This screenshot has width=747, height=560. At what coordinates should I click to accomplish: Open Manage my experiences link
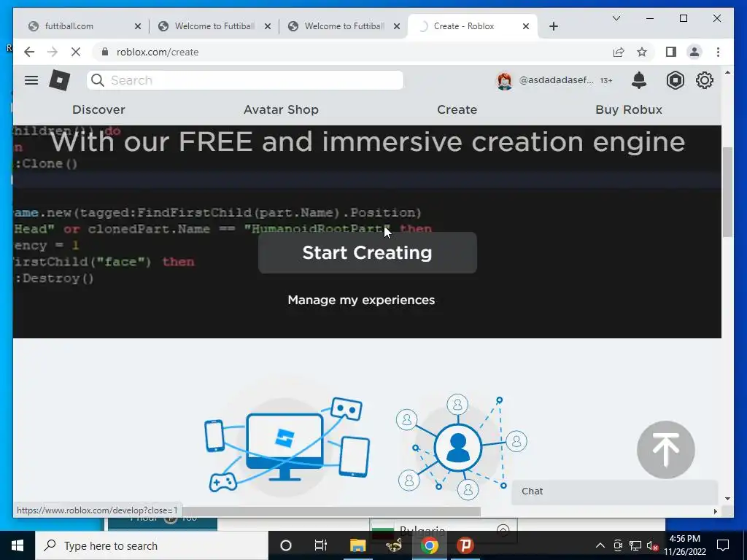tap(361, 300)
